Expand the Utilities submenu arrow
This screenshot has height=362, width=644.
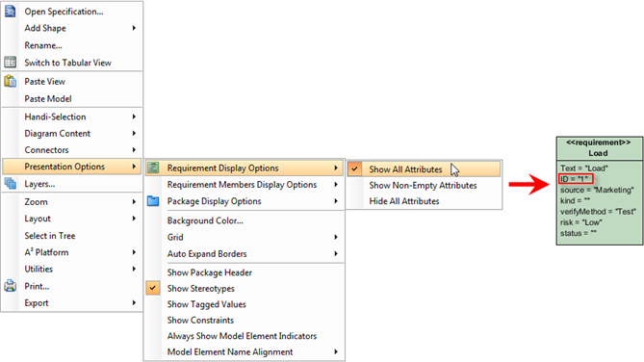click(x=134, y=269)
